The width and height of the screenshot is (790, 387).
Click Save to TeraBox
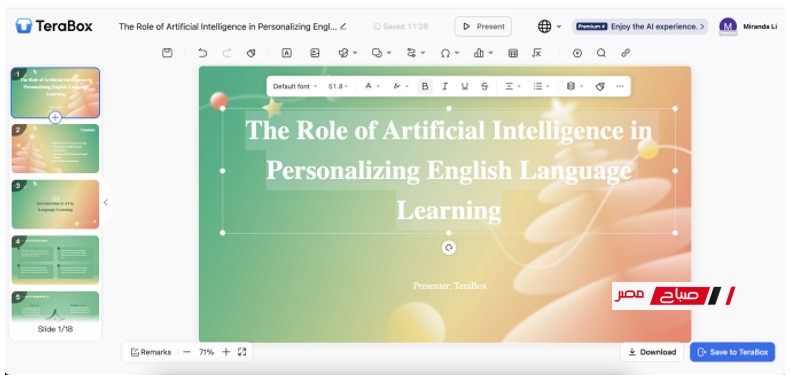coord(733,352)
